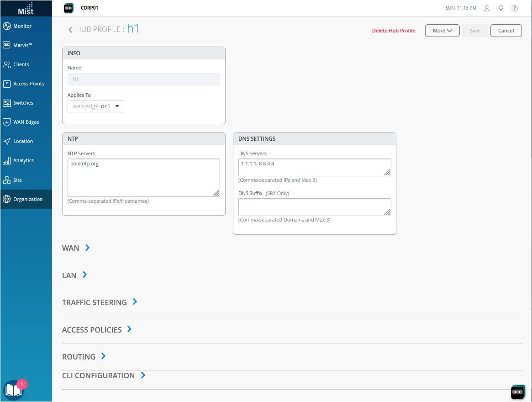The image size is (532, 402).
Task: Open the lightbulb what's new icon
Action: 501,8
